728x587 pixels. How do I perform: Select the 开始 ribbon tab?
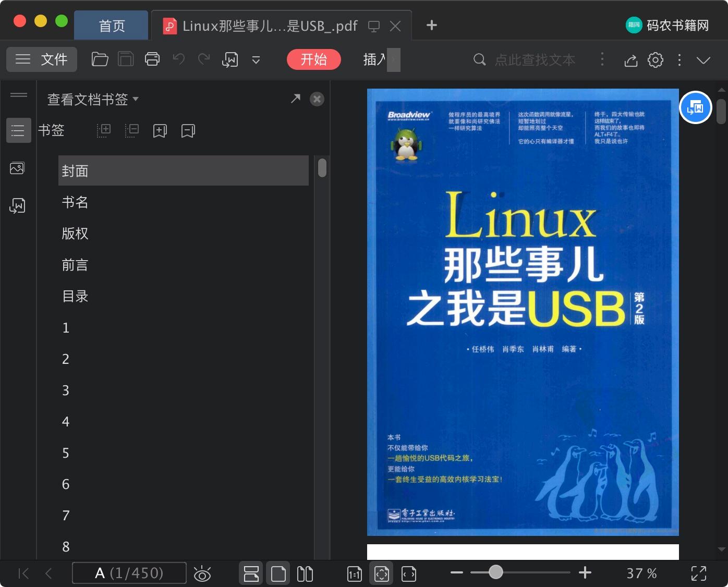pyautogui.click(x=314, y=59)
